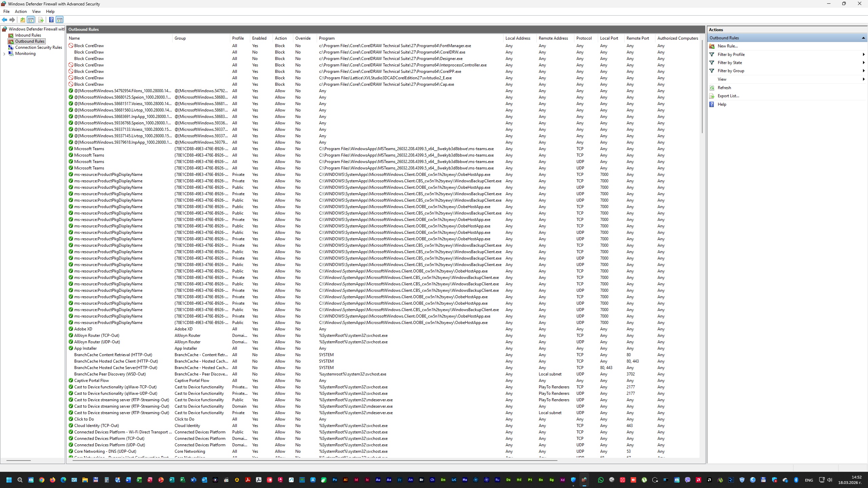Select the App Installer rule row
This screenshot has width=868, height=488.
pyautogui.click(x=383, y=348)
